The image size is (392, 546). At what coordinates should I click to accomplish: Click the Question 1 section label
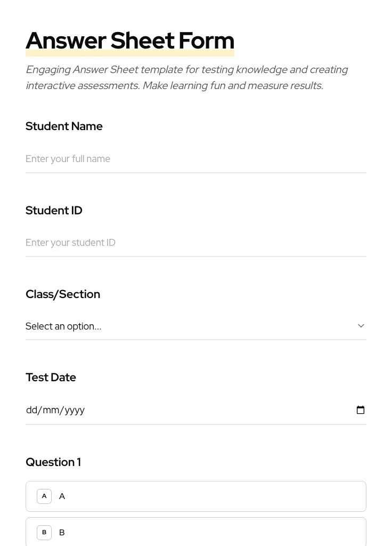53,462
